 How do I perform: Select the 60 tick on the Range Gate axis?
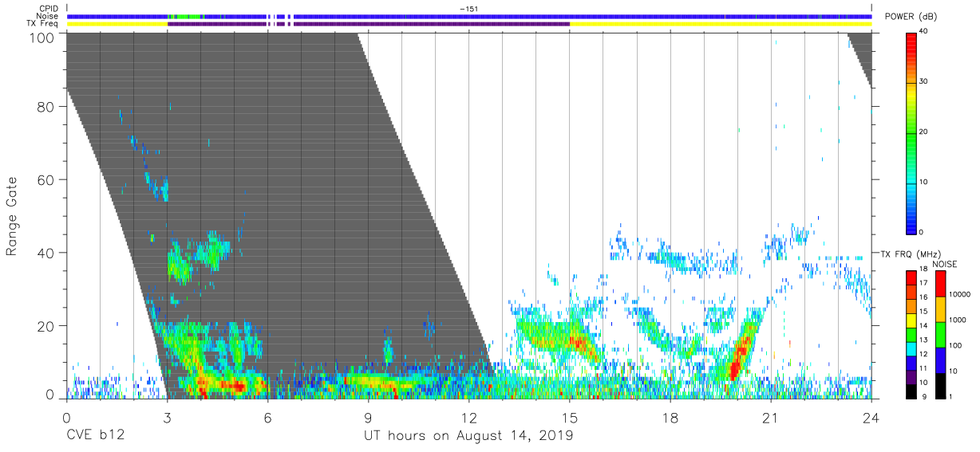pyautogui.click(x=46, y=179)
